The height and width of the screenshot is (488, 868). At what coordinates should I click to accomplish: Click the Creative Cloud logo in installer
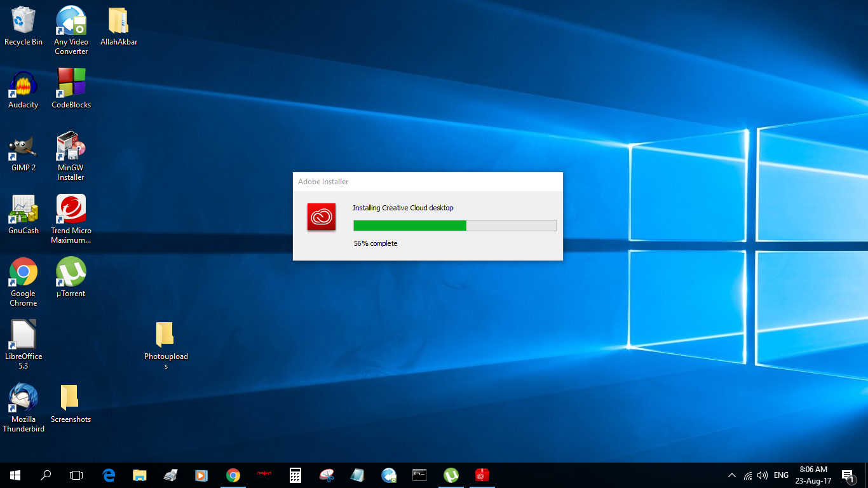tap(322, 217)
